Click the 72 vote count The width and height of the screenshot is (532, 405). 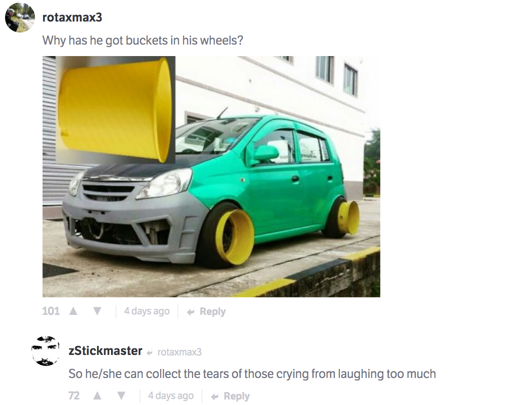click(x=74, y=396)
